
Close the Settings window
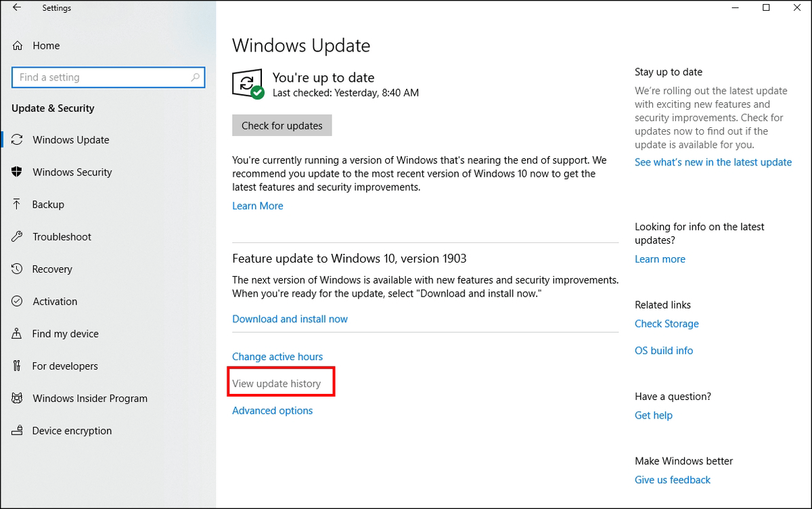pyautogui.click(x=796, y=8)
